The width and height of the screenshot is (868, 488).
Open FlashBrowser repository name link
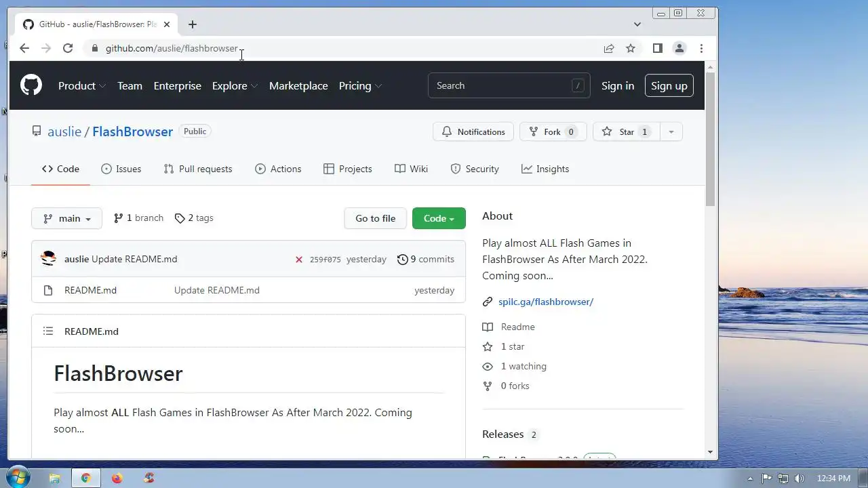tap(132, 131)
